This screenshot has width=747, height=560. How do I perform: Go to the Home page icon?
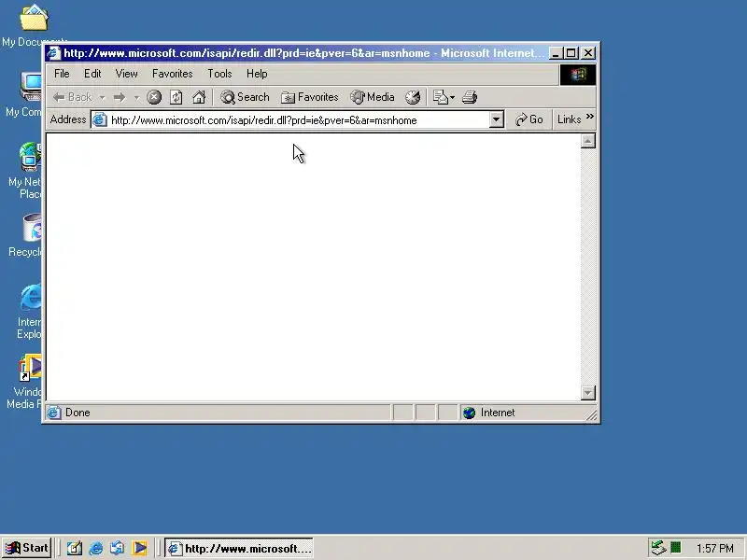tap(199, 97)
